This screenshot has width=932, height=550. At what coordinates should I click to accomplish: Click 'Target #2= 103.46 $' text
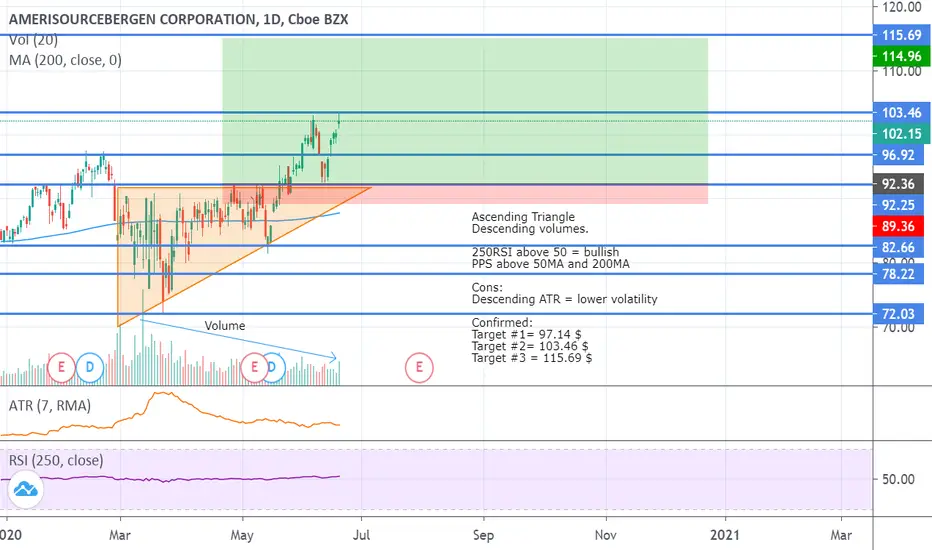pos(530,346)
